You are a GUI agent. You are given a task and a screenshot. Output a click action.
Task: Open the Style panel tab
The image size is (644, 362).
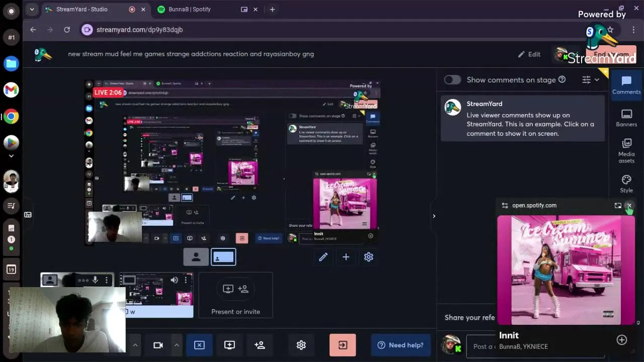626,184
